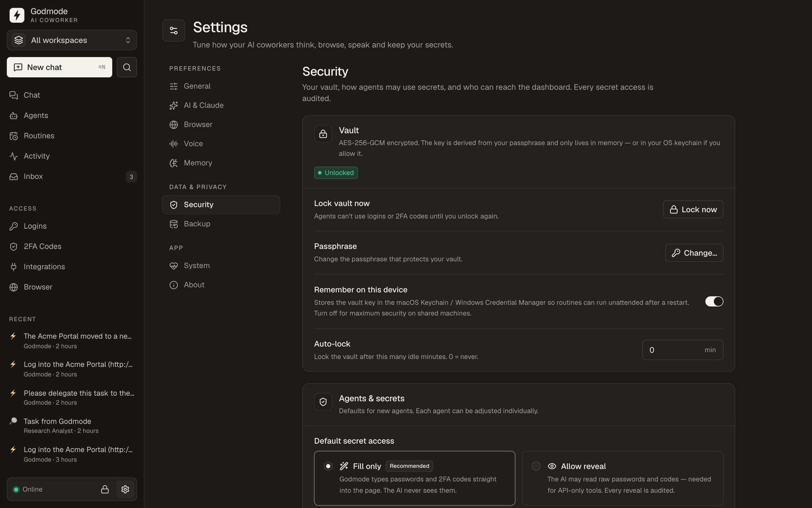This screenshot has height=508, width=812.
Task: Disable the Remember on this device toggle
Action: (x=714, y=302)
